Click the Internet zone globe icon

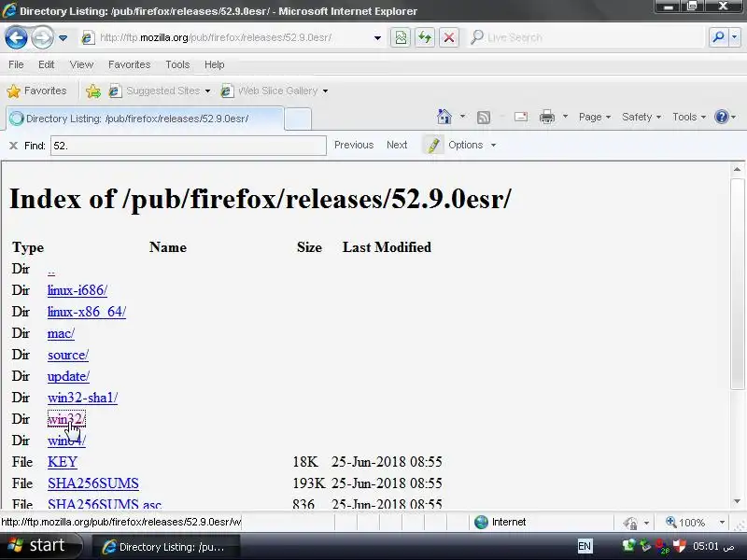tap(482, 523)
